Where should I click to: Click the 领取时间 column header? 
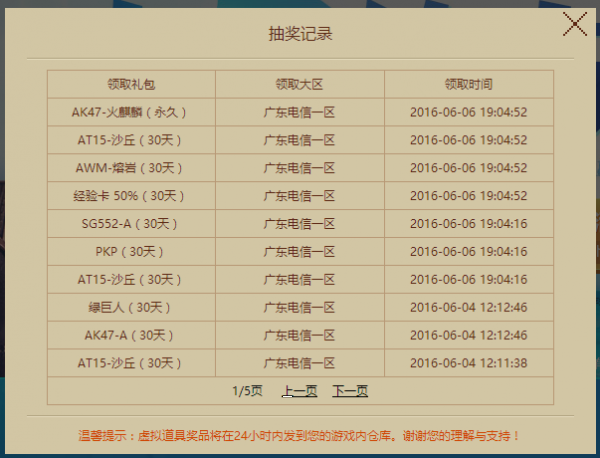coord(469,84)
